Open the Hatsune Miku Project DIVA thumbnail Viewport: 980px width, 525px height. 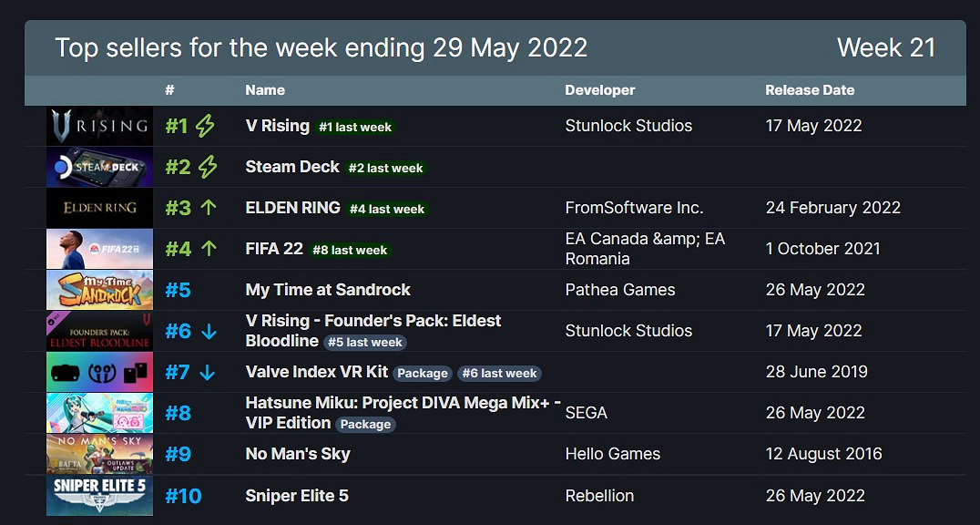(99, 413)
